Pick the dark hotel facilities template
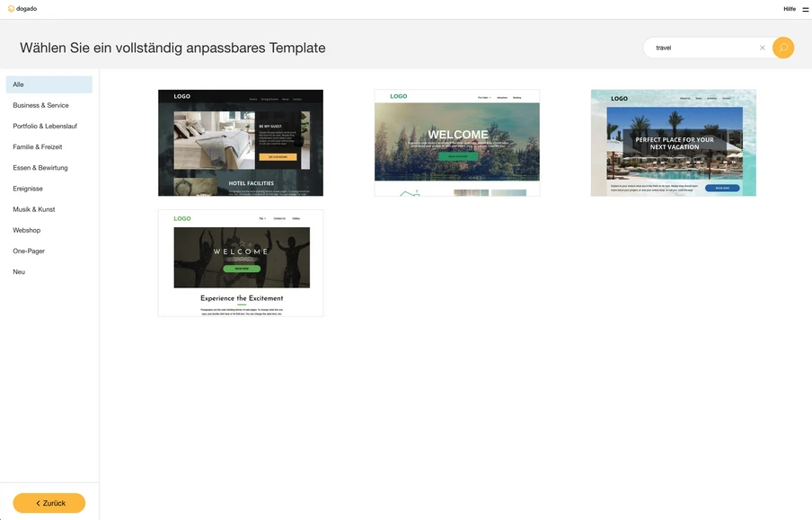 click(x=241, y=143)
